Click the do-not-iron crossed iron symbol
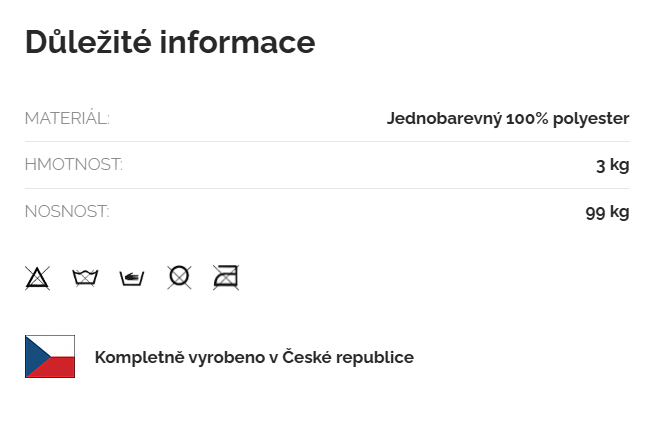Image resolution: width=652 pixels, height=440 pixels. 226,277
